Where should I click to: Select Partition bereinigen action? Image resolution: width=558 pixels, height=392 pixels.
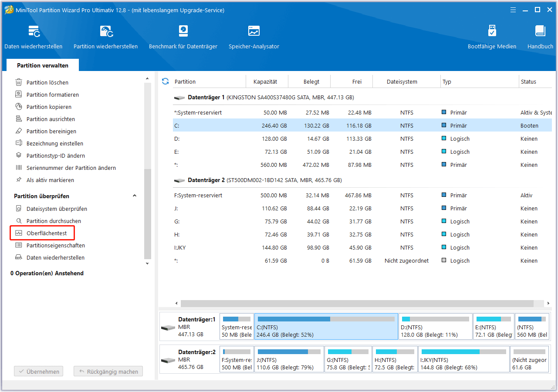(x=51, y=131)
